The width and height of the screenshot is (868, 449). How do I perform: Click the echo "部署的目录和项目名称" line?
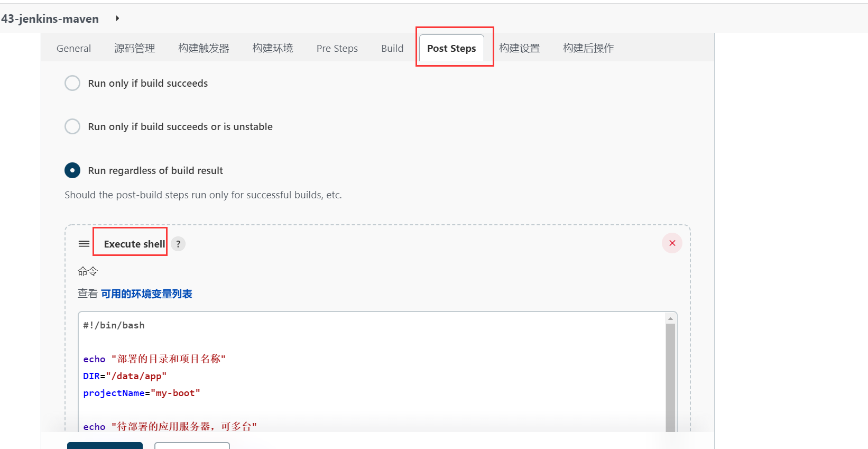pyautogui.click(x=154, y=359)
